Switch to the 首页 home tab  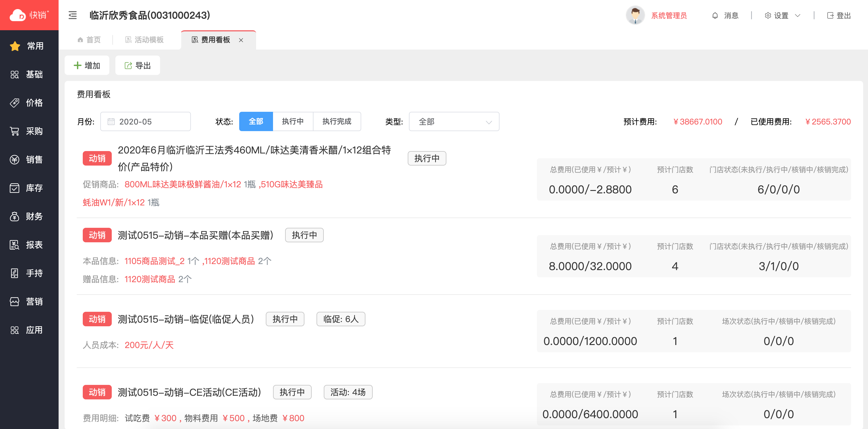click(x=89, y=40)
